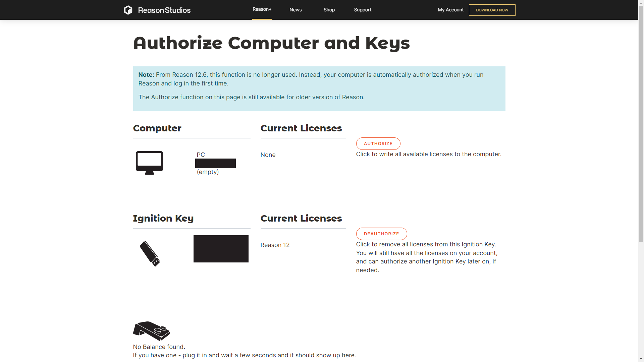Screen dimensions: 644x362
Task: Click the 'Authorize Computer and Keys' heading
Action: 271,43
